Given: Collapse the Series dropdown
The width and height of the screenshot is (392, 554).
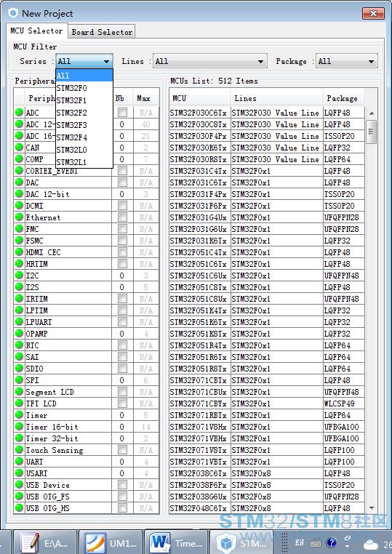Looking at the screenshot, I should tap(106, 62).
